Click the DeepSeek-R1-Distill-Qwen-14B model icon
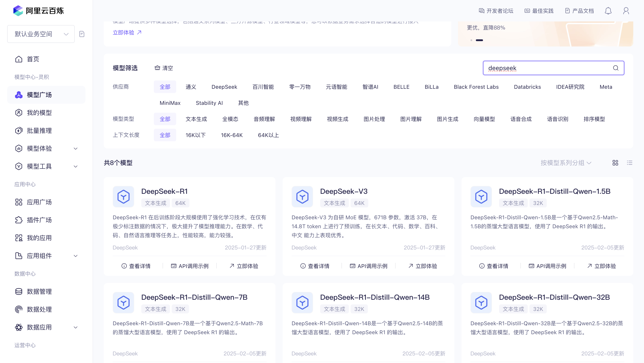The width and height of the screenshot is (644, 363). 302,303
